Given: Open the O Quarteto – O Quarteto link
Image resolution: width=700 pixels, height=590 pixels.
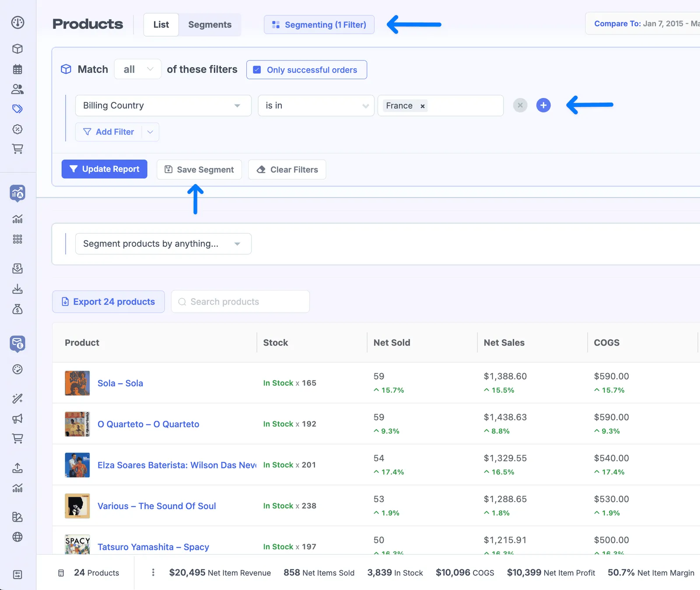Looking at the screenshot, I should coord(148,424).
